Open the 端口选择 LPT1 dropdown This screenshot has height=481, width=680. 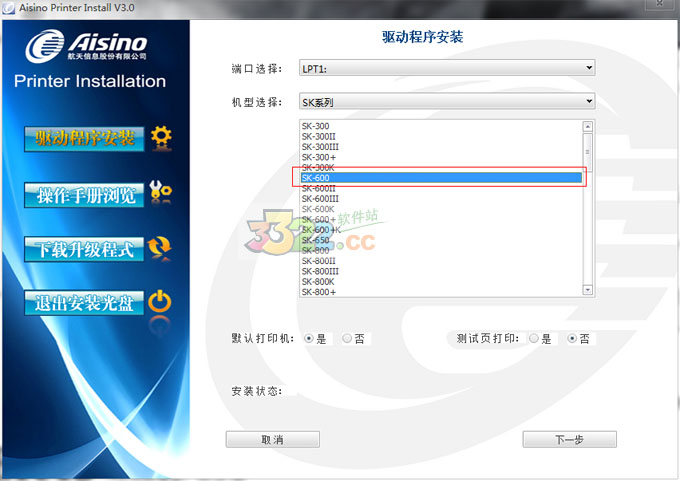click(x=447, y=68)
